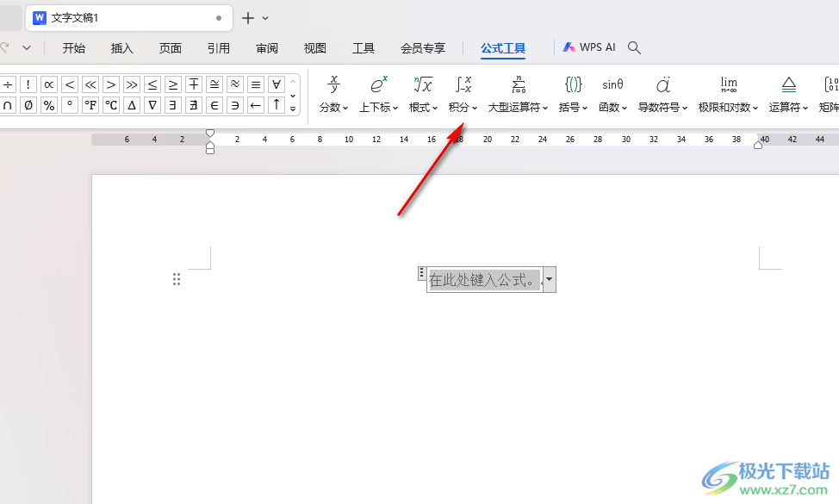Screen dimensions: 839x504
Task: Switch to the 开始 tab
Action: coord(74,48)
